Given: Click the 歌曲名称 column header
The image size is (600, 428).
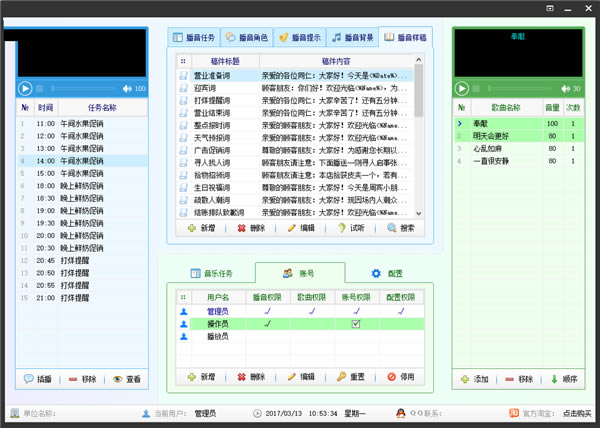Looking at the screenshot, I should pos(506,108).
